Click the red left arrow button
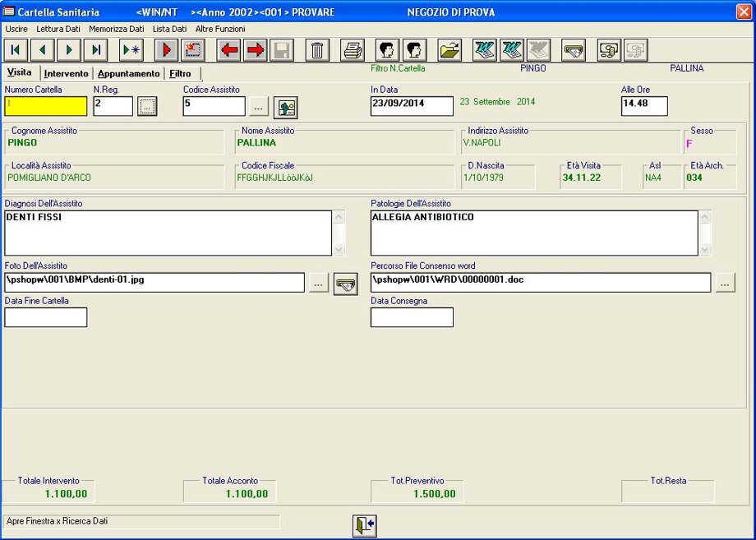Image resolution: width=756 pixels, height=540 pixels. [x=228, y=50]
